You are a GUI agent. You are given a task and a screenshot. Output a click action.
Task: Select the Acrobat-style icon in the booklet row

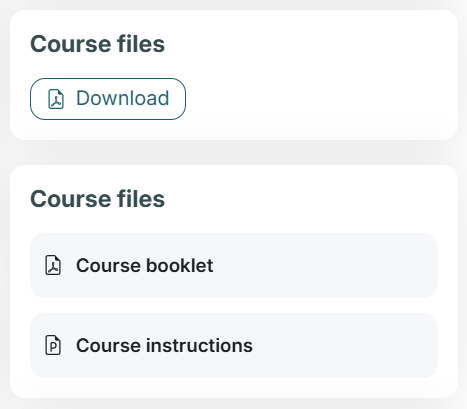coord(53,265)
